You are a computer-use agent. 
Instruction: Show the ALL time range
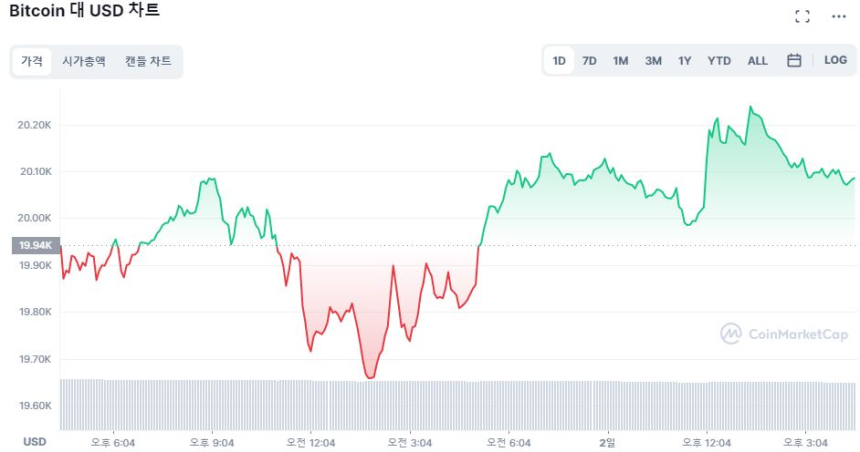click(x=757, y=61)
